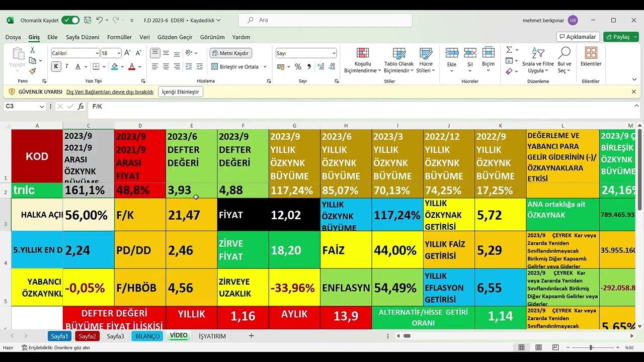This screenshot has width=644, height=362.
Task: Open the Sayı number format dropdown
Action: coord(334,53)
